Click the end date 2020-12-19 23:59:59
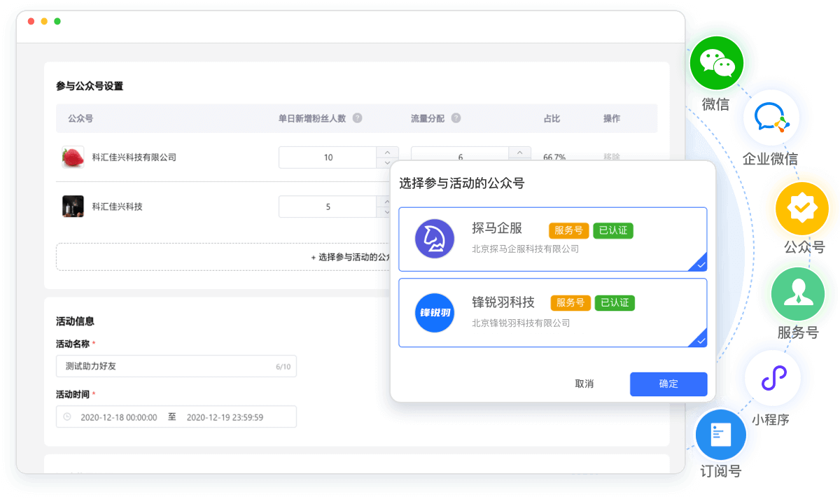 (x=225, y=416)
